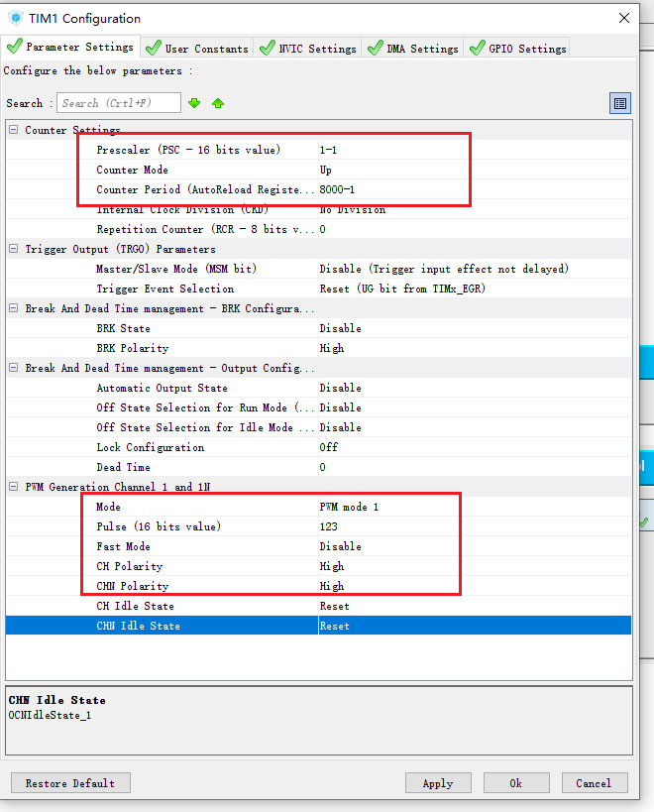Select the Counter Period (AutoReload Register) label

(205, 189)
